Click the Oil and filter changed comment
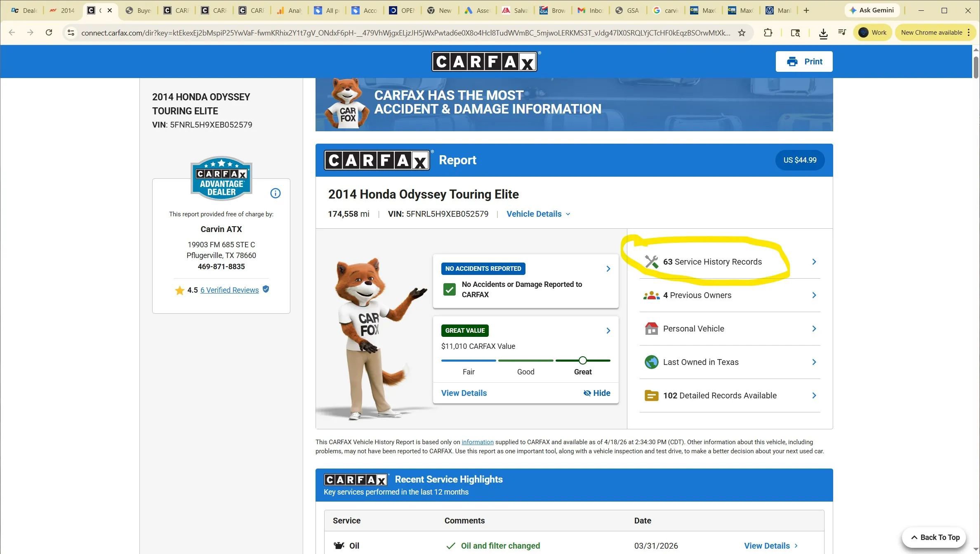Viewport: 980px width, 554px height. (500, 546)
